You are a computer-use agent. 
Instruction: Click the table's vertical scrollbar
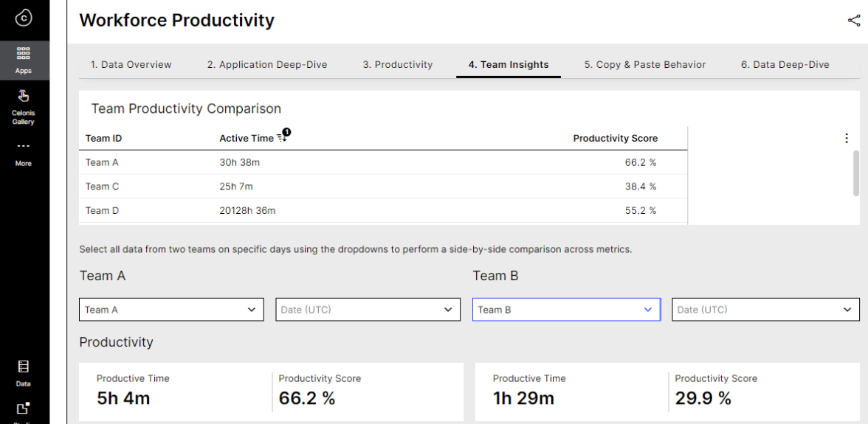(856, 172)
